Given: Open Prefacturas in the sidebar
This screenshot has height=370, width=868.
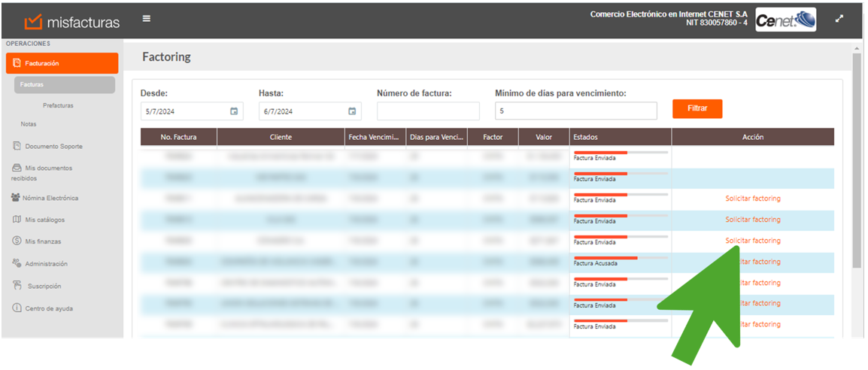Looking at the screenshot, I should pyautogui.click(x=58, y=105).
